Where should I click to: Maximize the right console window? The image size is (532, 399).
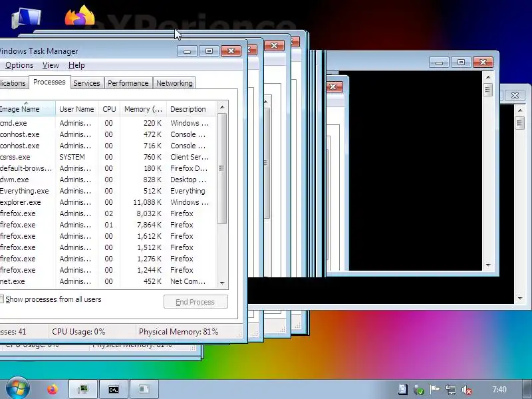pos(461,62)
